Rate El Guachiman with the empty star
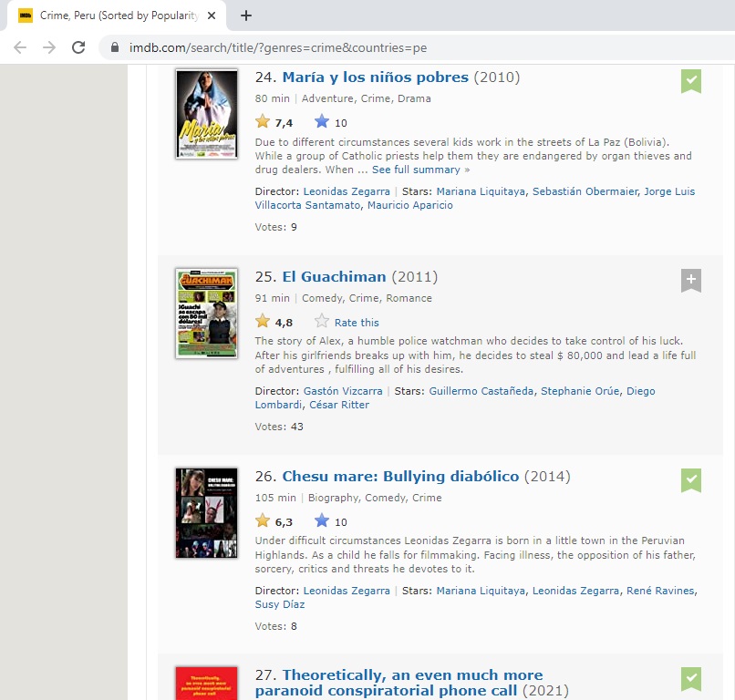Screen dimensions: 735x700 click(322, 322)
